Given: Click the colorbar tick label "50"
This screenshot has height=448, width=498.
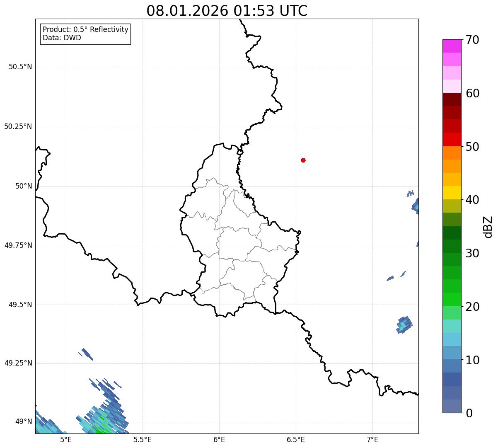Looking at the screenshot, I should point(472,147).
